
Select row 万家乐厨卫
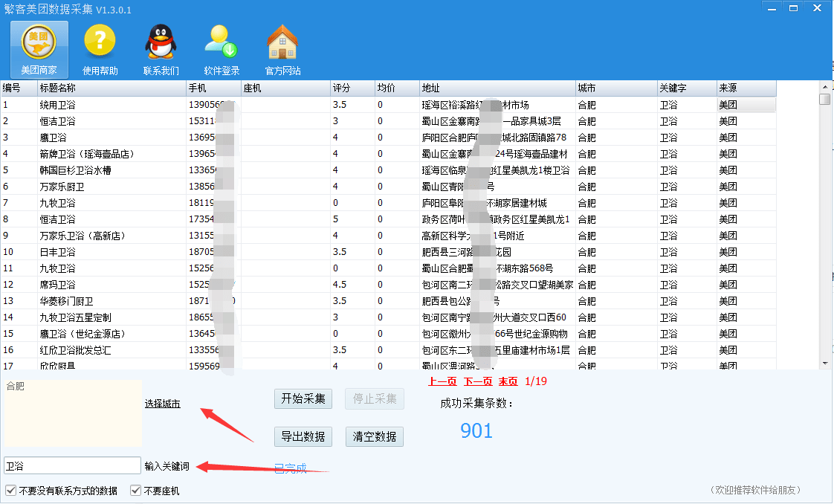tap(388, 187)
